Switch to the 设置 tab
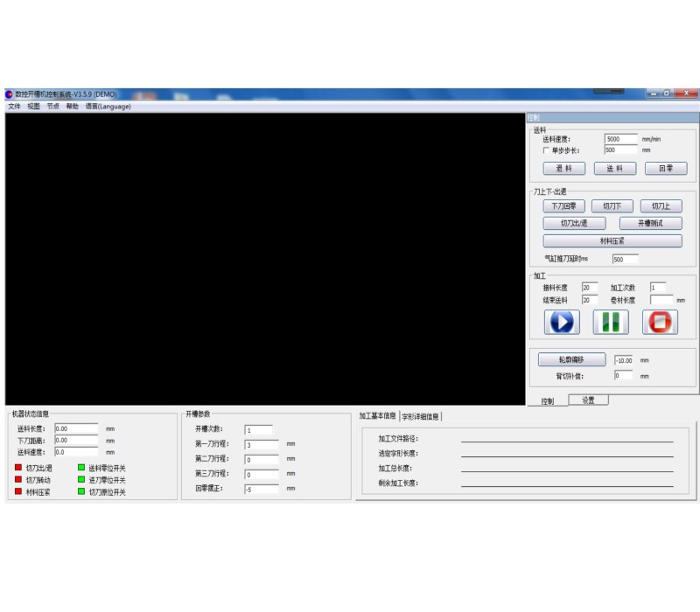The height and width of the screenshot is (612, 700). [x=588, y=400]
